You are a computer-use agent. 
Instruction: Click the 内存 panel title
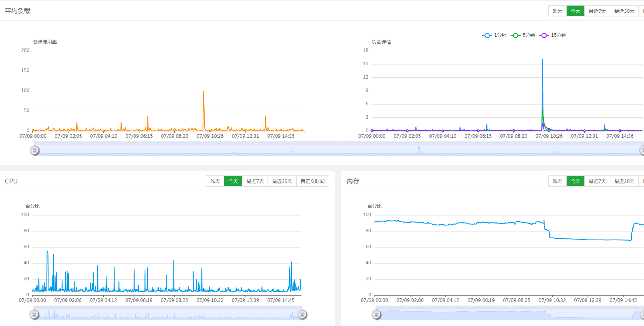353,181
